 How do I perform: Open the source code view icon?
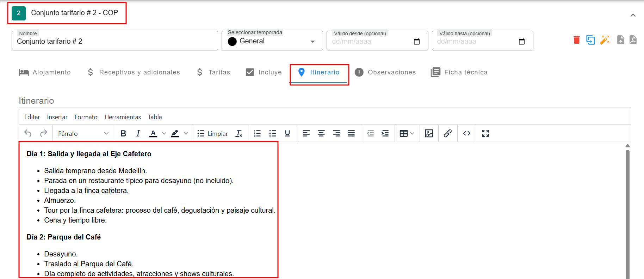coord(467,133)
